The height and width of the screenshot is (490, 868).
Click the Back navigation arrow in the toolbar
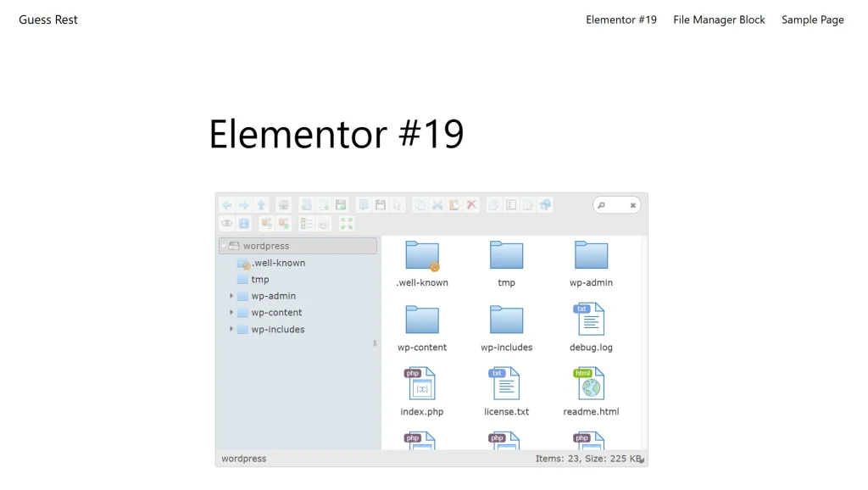coord(227,204)
